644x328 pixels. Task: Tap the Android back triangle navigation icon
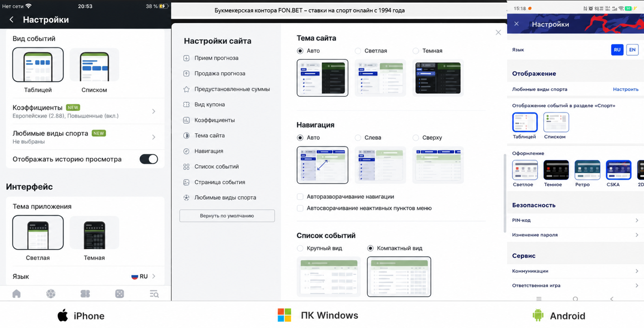coord(612,299)
